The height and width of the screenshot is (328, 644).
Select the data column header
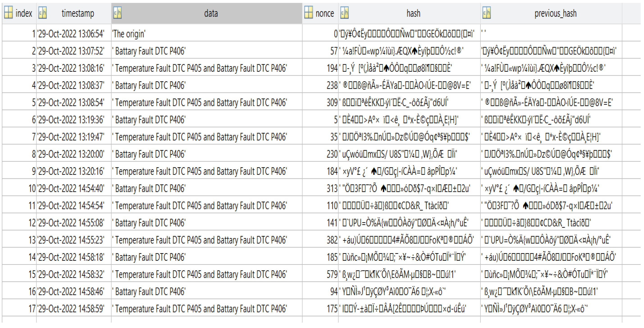click(x=211, y=13)
